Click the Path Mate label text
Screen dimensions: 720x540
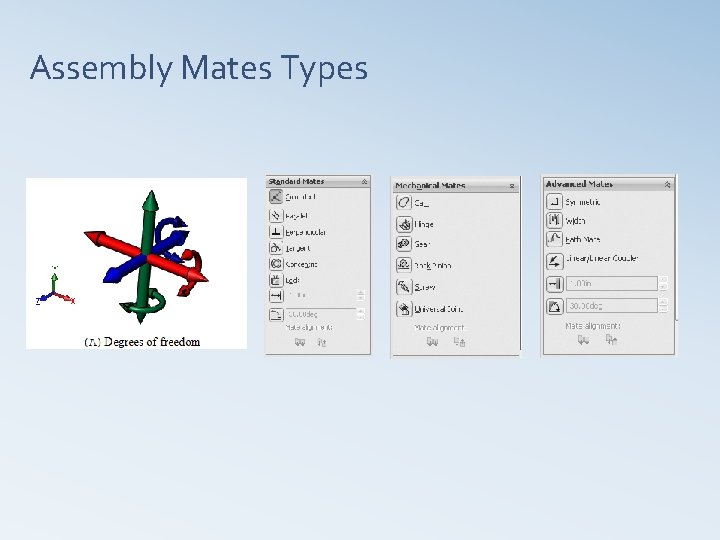pyautogui.click(x=583, y=240)
